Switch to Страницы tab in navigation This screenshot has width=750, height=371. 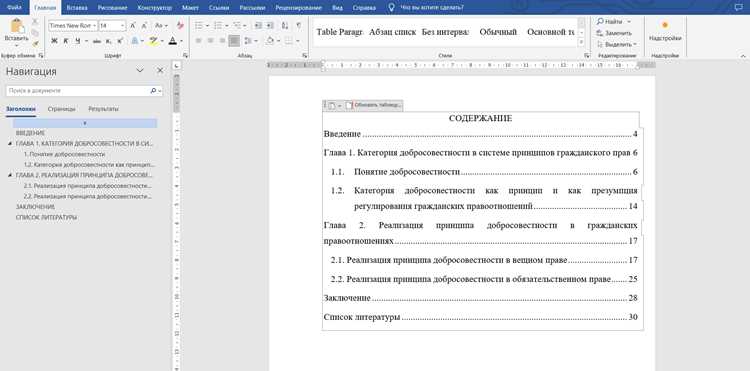point(62,109)
